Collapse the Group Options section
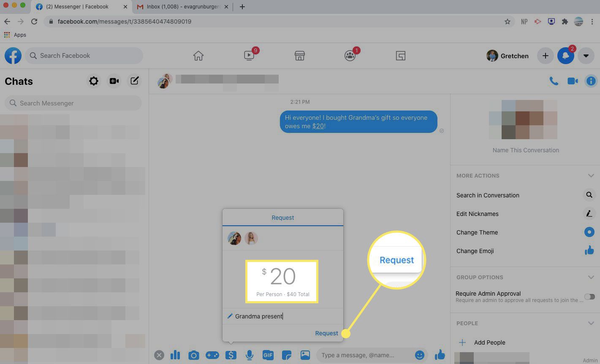Screen dimensions: 600x364 591,277
